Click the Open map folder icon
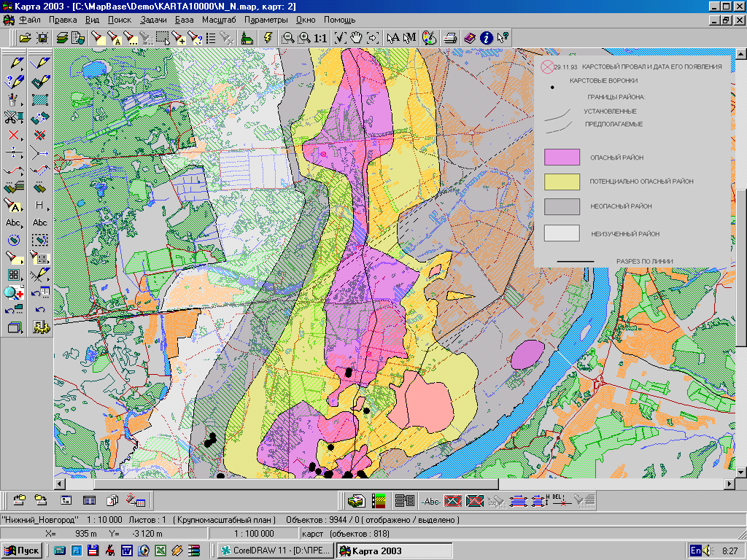 [26, 37]
